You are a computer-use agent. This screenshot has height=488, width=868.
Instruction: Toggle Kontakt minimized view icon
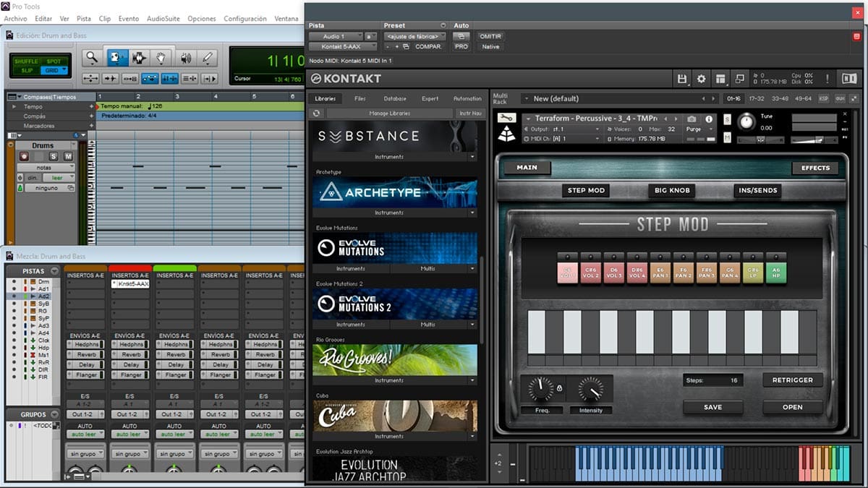740,79
